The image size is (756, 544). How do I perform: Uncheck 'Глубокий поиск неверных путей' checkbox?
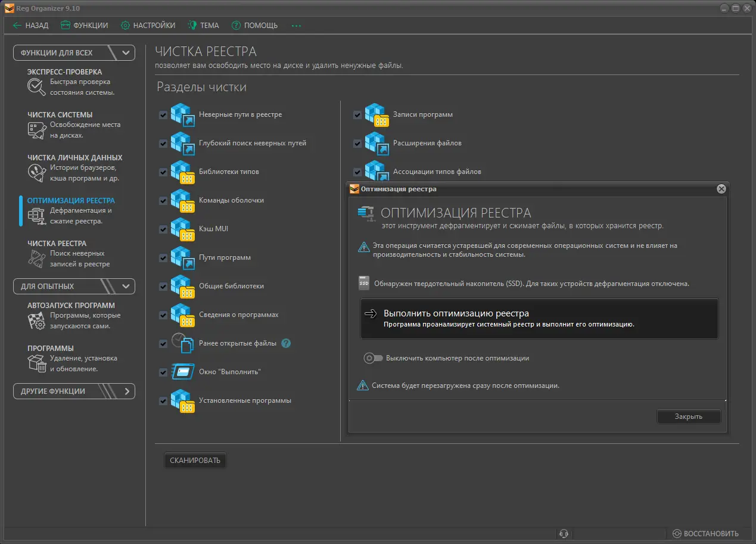[x=163, y=144]
